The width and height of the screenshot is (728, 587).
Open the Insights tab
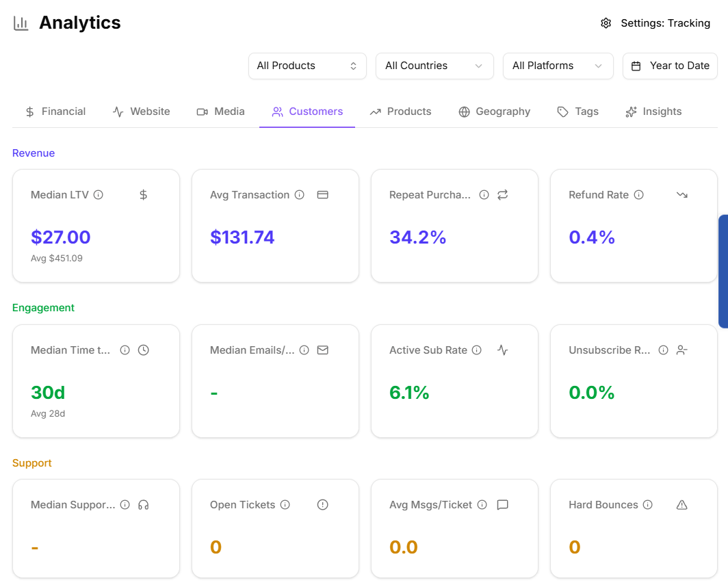point(653,112)
